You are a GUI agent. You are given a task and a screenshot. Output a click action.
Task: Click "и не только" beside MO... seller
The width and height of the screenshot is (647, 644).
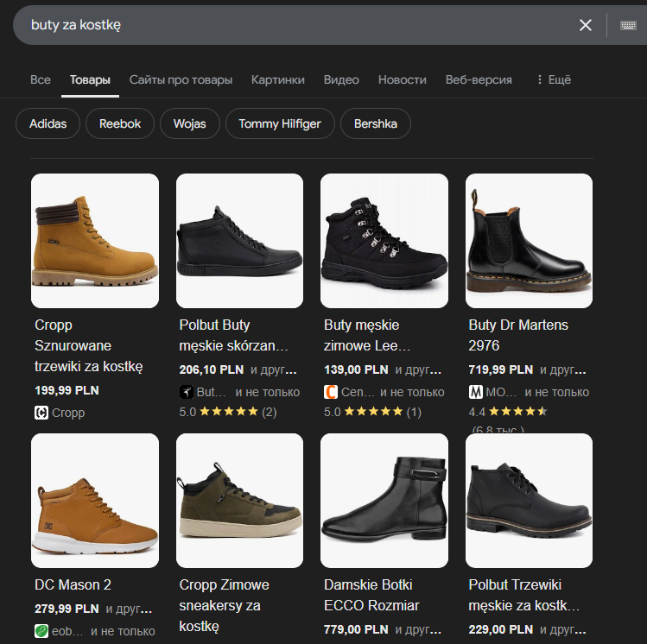556,392
